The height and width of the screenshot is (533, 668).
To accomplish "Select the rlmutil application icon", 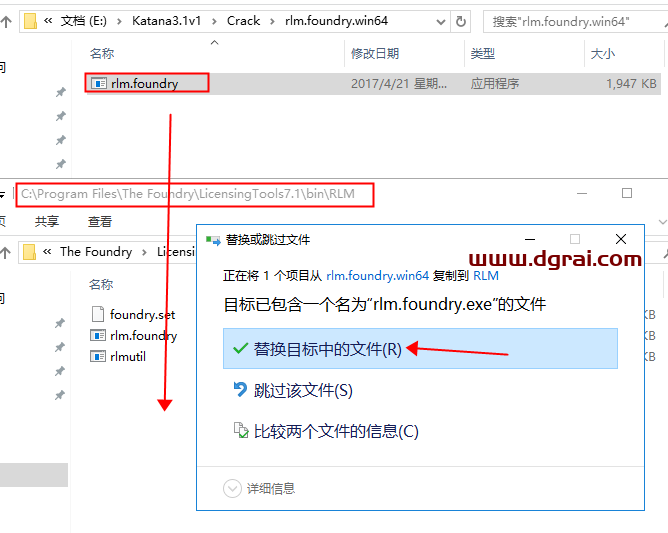I will (x=98, y=356).
